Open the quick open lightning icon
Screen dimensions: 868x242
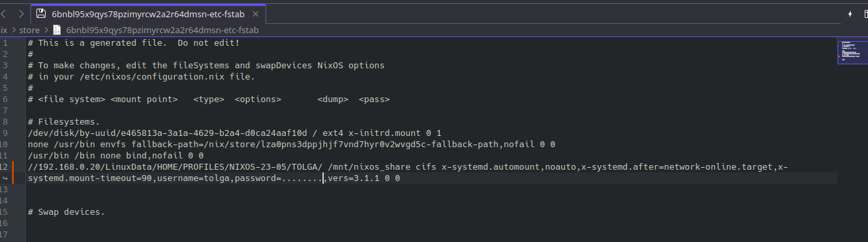[x=849, y=13]
